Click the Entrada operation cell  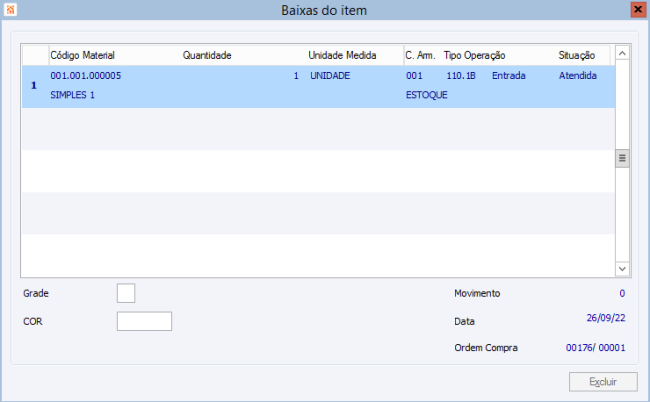point(509,75)
